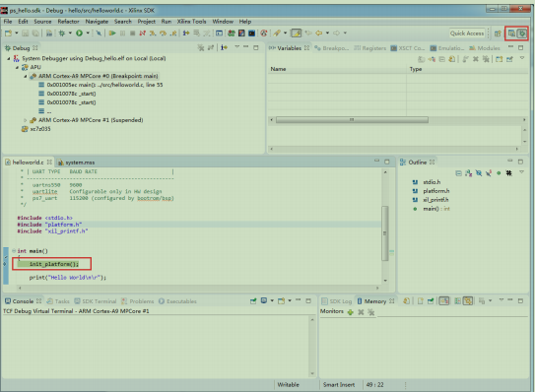Click Collapse All icon in Variables view
Image resolution: width=535 pixels, height=392 pixels.
[x=441, y=59]
